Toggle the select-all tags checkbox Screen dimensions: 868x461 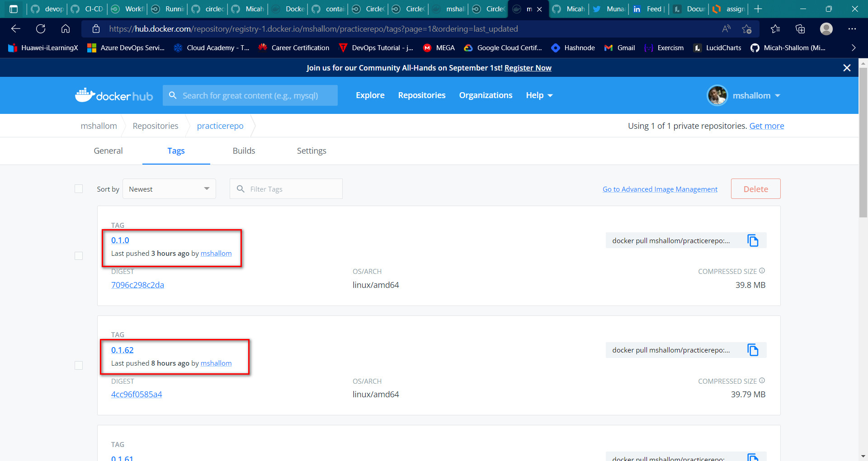79,189
